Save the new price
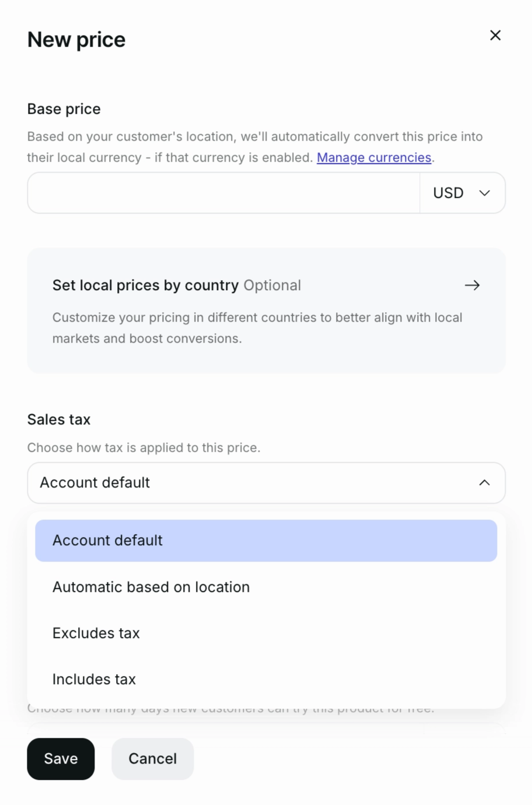 tap(61, 759)
